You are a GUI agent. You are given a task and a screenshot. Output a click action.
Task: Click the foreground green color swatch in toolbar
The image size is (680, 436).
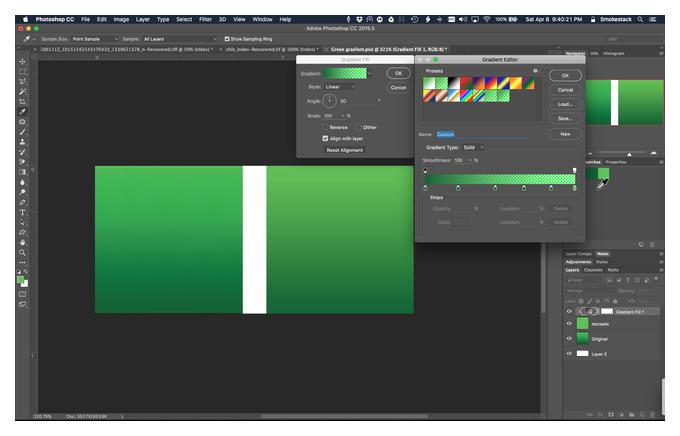point(20,280)
